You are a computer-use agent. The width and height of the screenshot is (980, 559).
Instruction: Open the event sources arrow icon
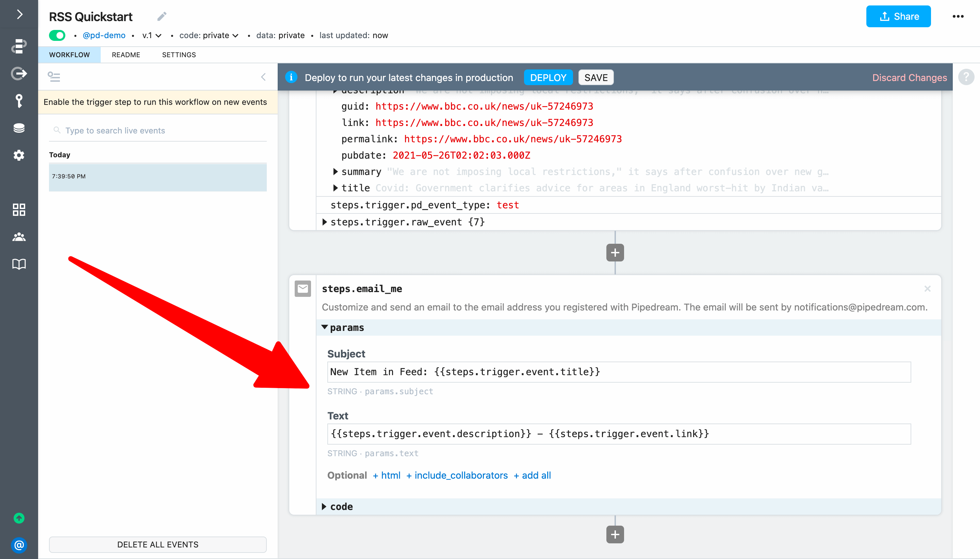pyautogui.click(x=19, y=73)
